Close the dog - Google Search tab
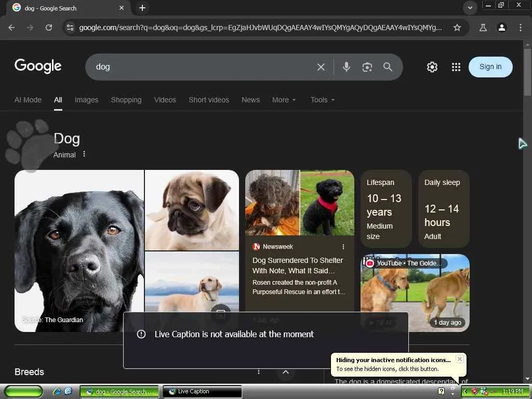The width and height of the screenshot is (532, 399). click(x=122, y=8)
